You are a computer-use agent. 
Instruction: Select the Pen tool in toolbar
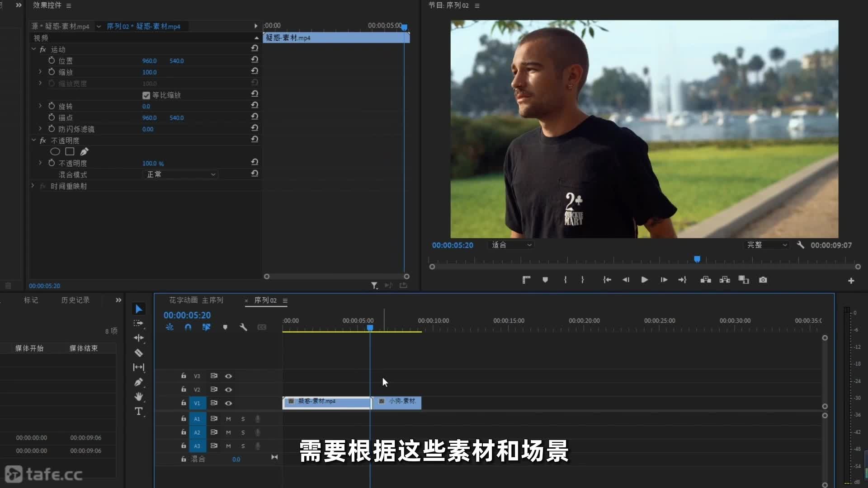pos(139,382)
